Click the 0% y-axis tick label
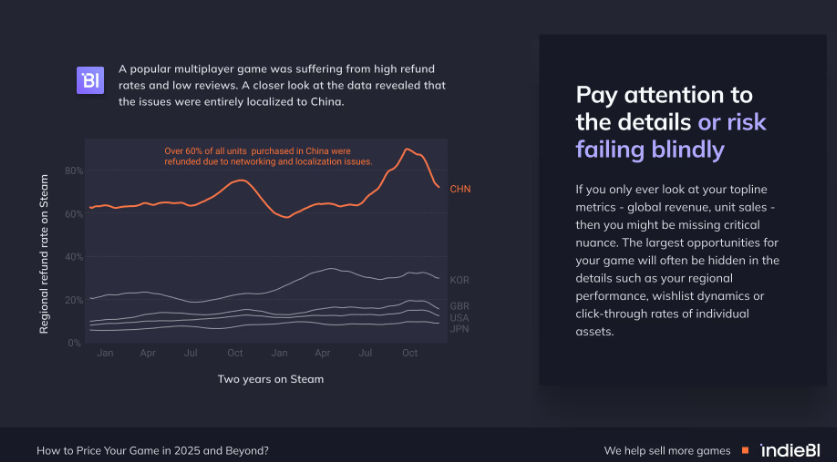 [74, 343]
